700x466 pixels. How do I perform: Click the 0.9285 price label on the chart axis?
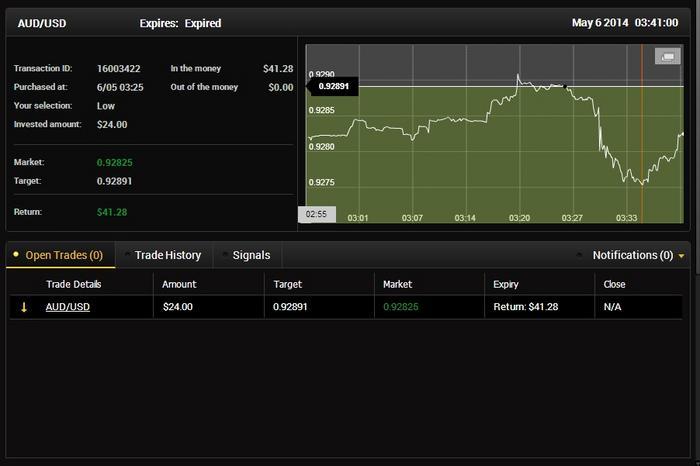point(321,110)
